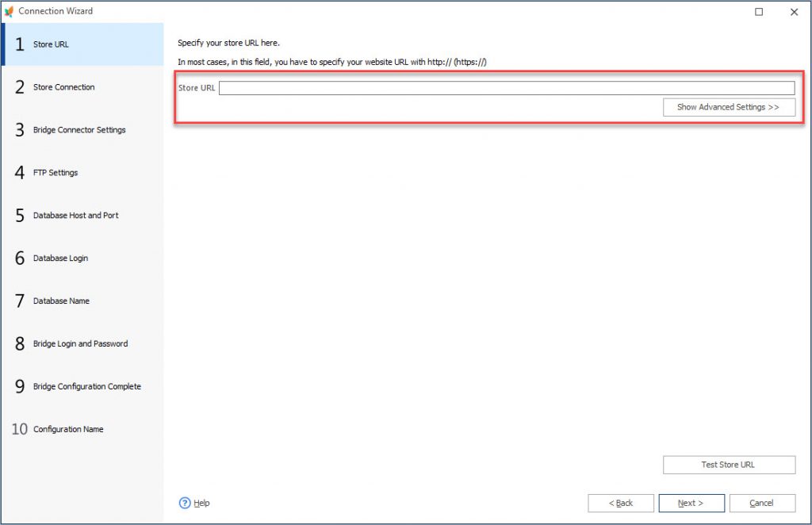Open the FTP Settings wizard step
This screenshot has width=812, height=525.
point(57,173)
